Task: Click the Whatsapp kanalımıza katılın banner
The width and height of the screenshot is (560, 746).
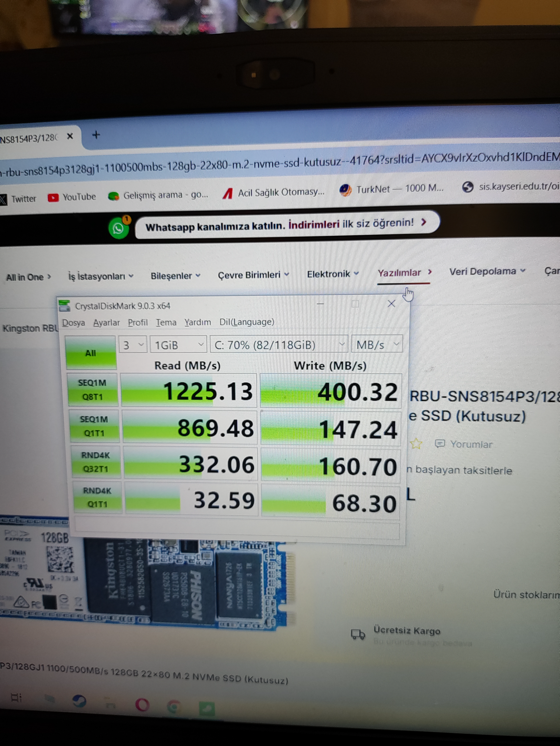Action: 287,224
